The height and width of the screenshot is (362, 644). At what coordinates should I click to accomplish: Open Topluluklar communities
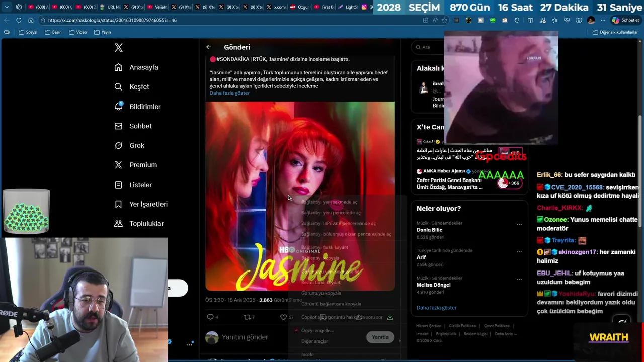(x=139, y=224)
